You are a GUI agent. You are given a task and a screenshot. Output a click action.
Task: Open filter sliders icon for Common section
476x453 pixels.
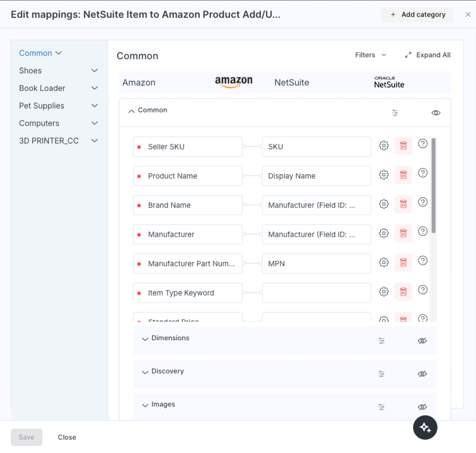pos(395,113)
